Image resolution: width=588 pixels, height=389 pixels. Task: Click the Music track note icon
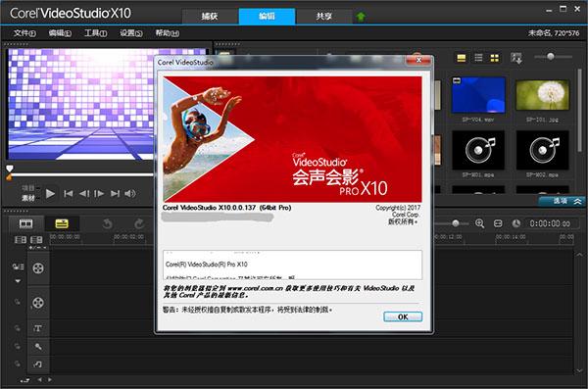(38, 364)
